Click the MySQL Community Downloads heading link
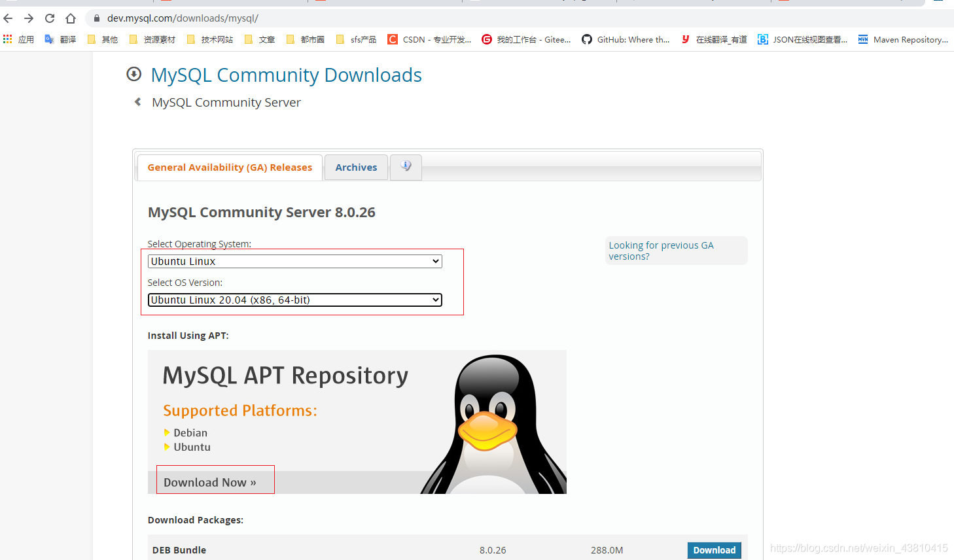The height and width of the screenshot is (560, 954). (287, 75)
